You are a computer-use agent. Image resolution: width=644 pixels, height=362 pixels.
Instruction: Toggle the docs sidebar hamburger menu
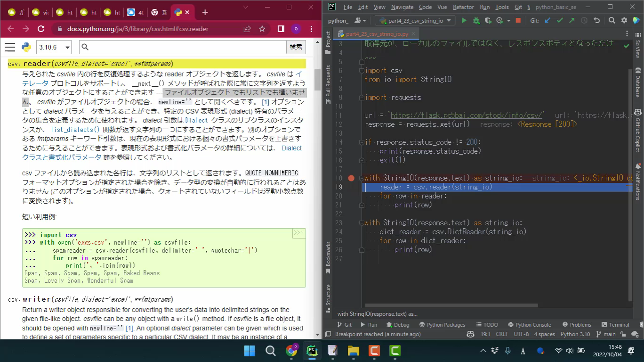tap(10, 47)
